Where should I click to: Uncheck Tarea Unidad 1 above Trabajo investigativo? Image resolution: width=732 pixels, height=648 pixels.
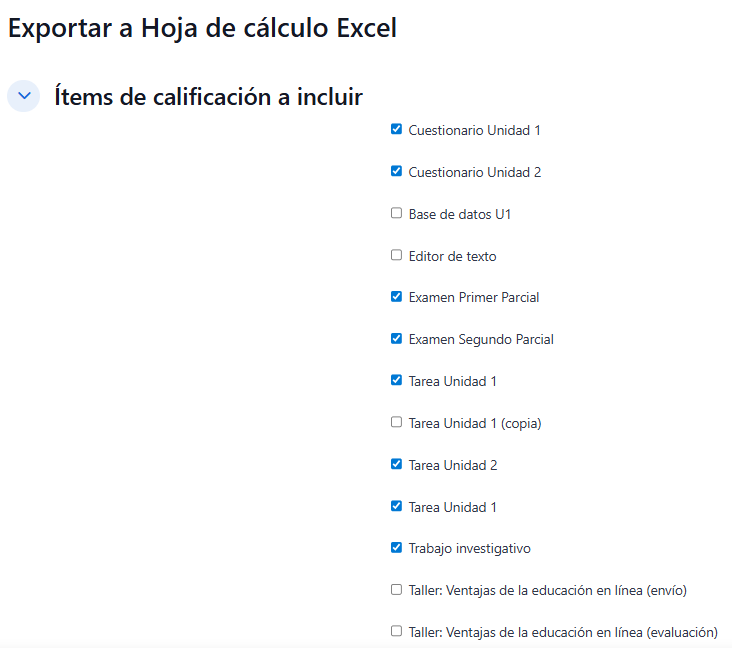click(x=396, y=506)
